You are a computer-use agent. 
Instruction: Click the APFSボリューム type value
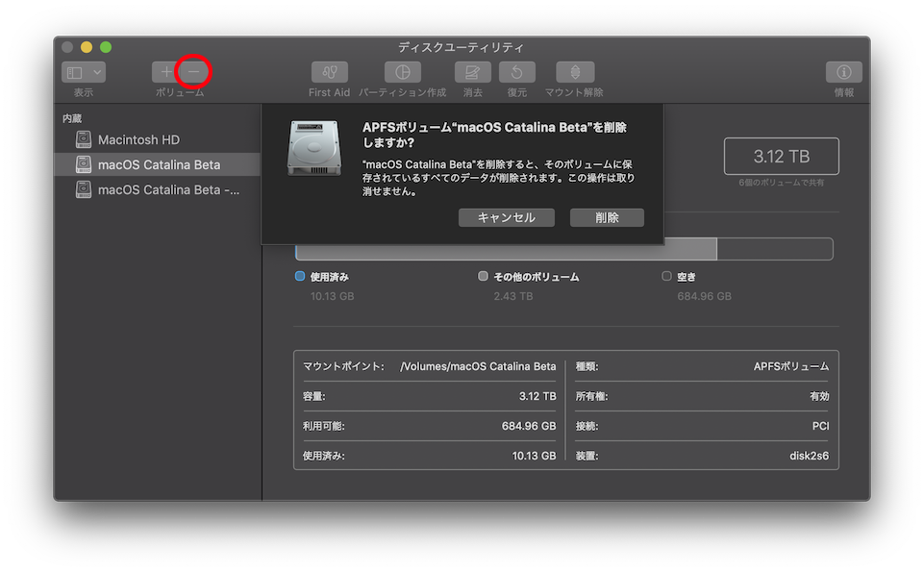(x=790, y=366)
